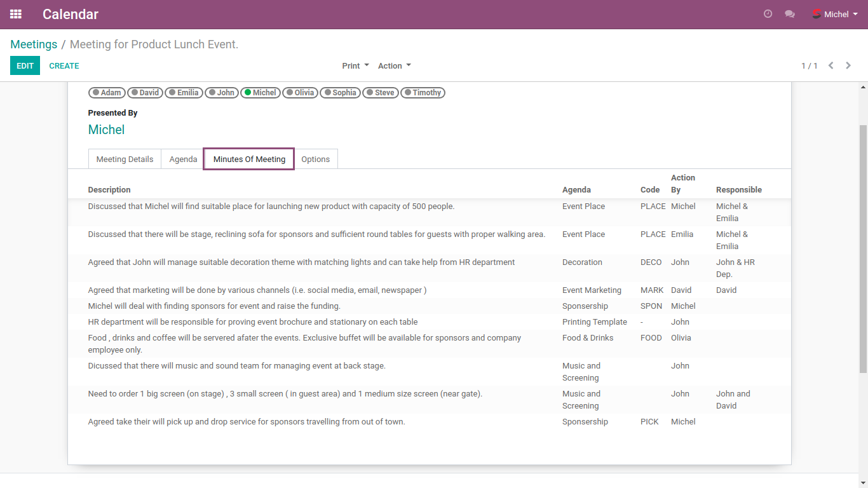This screenshot has width=868, height=488.
Task: Go to the previous record arrow
Action: pyautogui.click(x=831, y=65)
